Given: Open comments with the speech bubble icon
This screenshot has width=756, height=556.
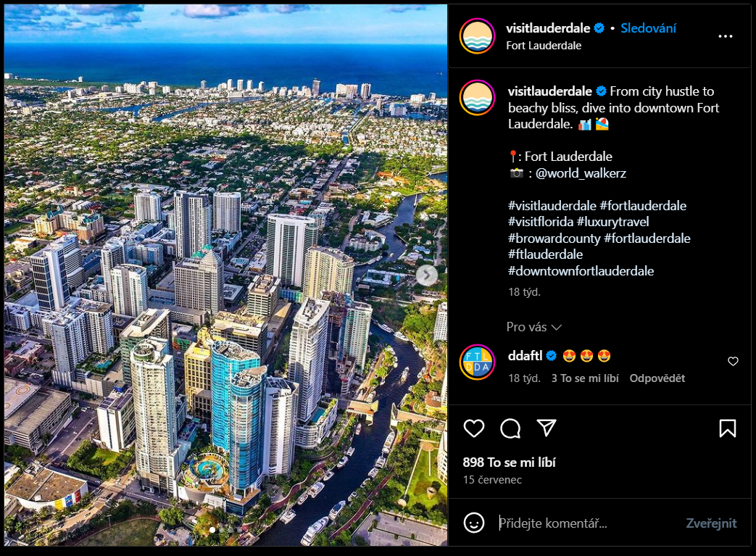Looking at the screenshot, I should [x=510, y=428].
